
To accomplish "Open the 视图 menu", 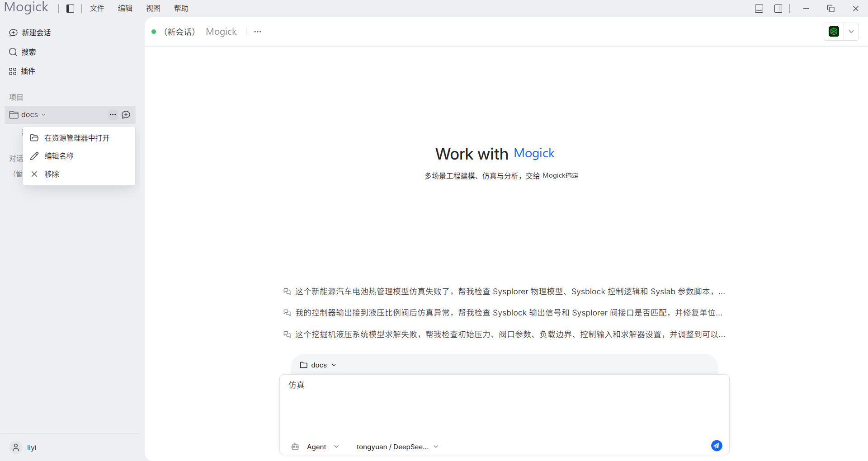I will pos(153,9).
